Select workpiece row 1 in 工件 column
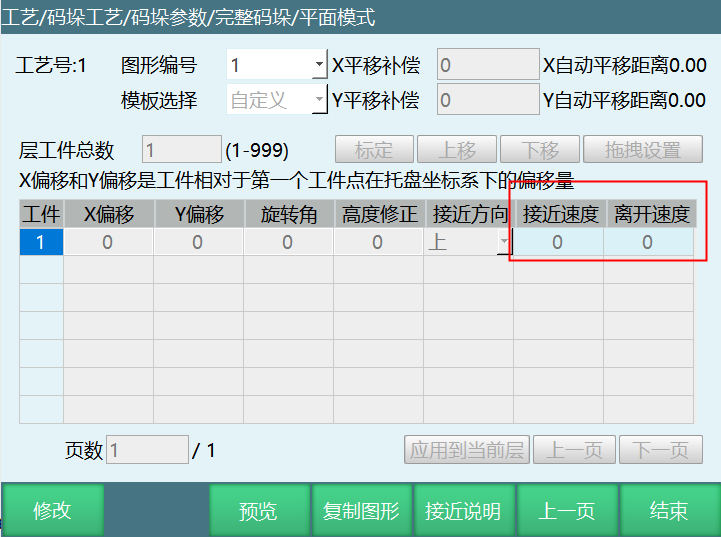Image resolution: width=721 pixels, height=537 pixels. (x=41, y=242)
